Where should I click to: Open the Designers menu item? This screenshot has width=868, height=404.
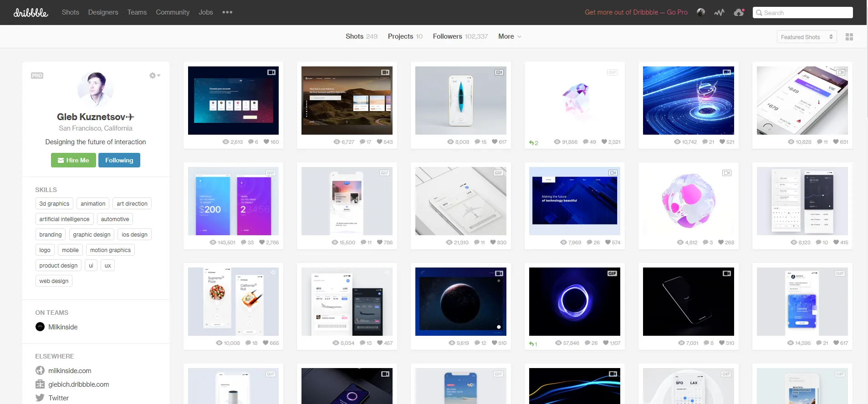(x=103, y=12)
